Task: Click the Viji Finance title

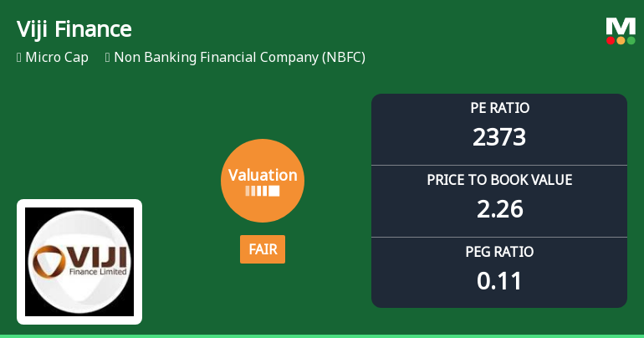Action: (74, 29)
